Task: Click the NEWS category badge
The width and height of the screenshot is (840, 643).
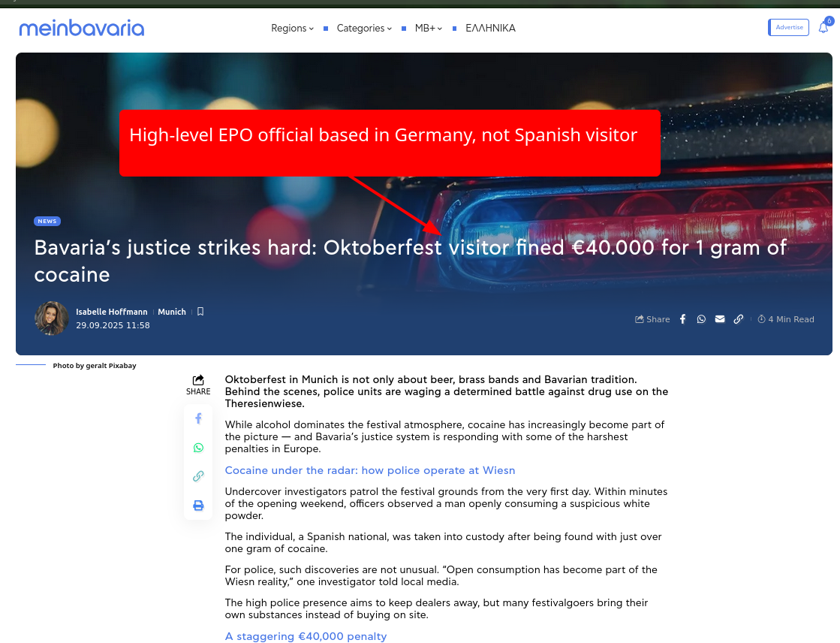Action: 47,222
